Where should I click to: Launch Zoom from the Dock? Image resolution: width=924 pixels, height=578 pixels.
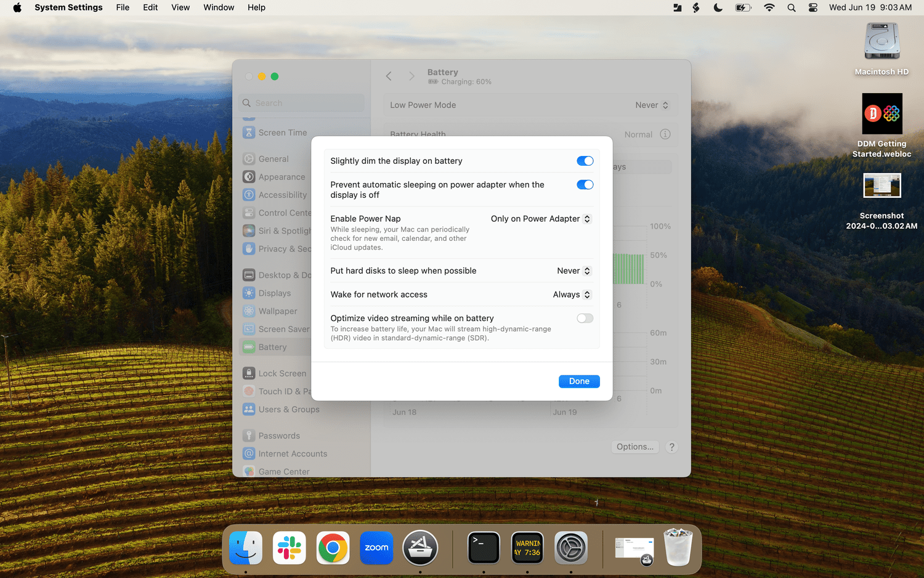click(x=376, y=548)
